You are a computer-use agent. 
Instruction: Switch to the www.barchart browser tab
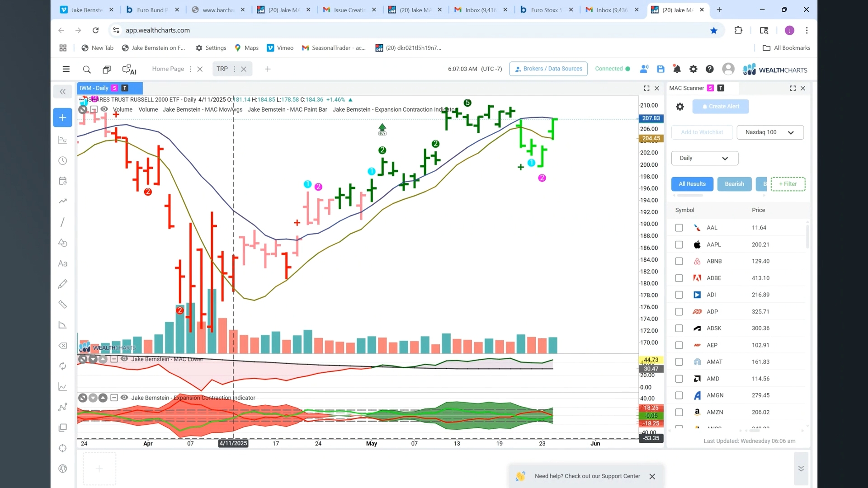[x=217, y=9]
